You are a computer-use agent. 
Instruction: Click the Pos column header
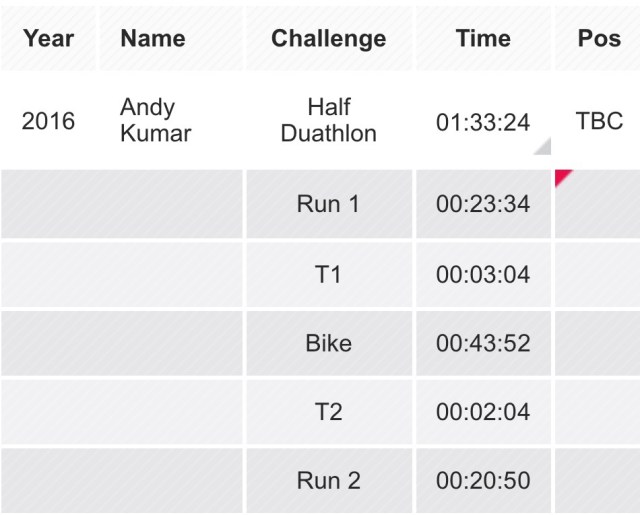pos(600,39)
